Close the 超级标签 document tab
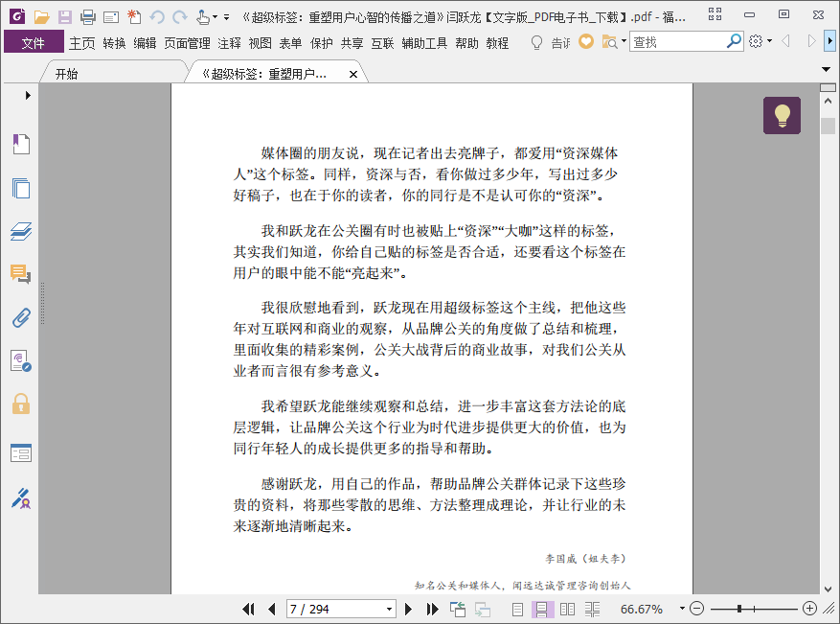 tap(353, 75)
